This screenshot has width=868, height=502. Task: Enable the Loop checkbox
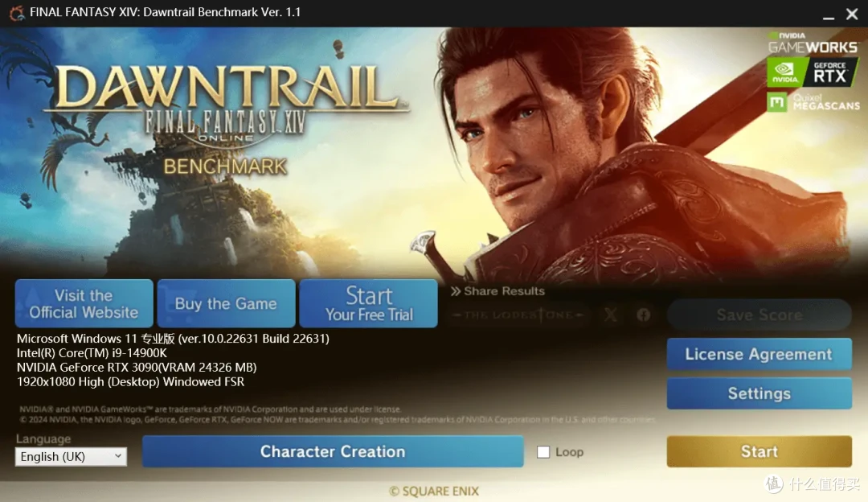click(543, 452)
